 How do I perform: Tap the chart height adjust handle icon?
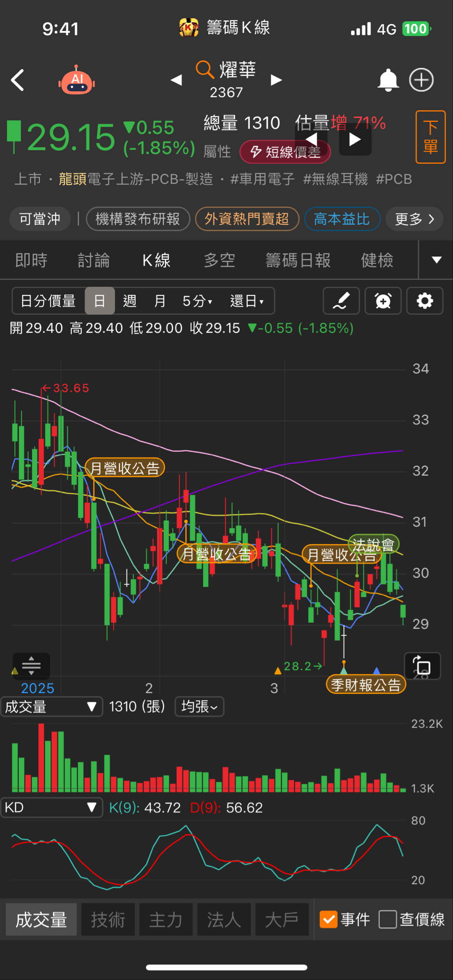[31, 666]
